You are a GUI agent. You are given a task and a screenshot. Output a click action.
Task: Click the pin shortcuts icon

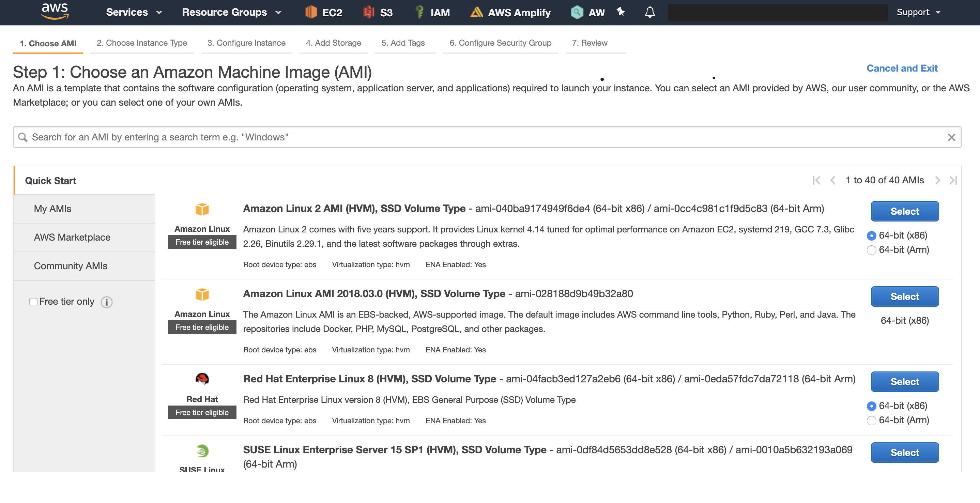click(621, 12)
